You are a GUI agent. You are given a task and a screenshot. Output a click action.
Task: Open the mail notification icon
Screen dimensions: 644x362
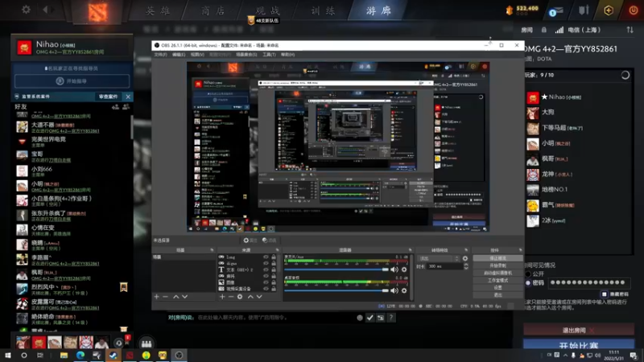[555, 11]
